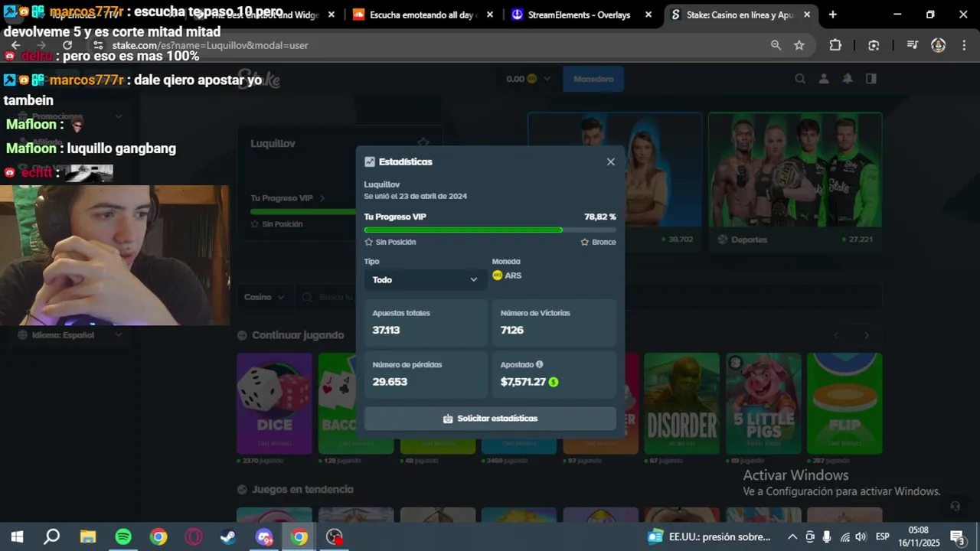
Task: Open Steam from the taskbar
Action: 228,536
